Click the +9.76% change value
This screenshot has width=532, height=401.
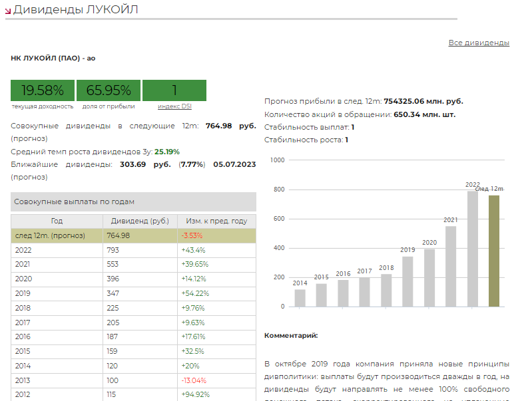(192, 308)
